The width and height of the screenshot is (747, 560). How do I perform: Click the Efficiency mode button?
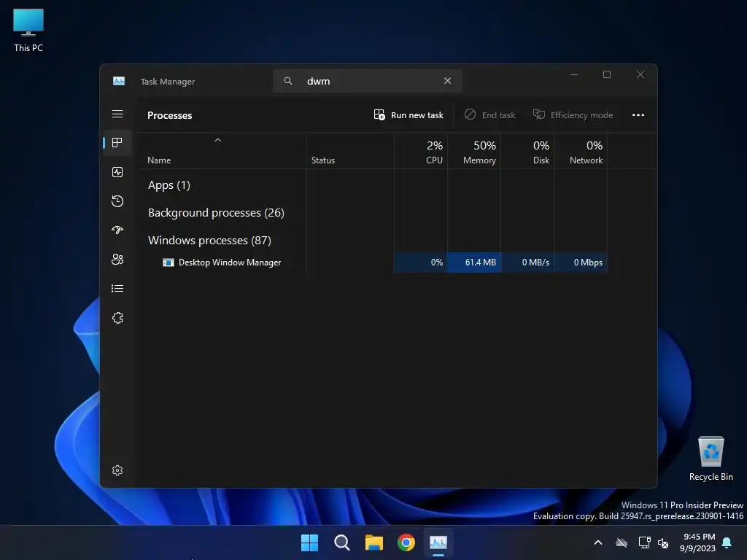point(573,114)
